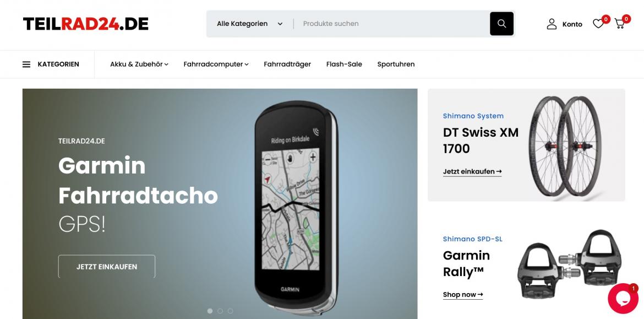644x319 pixels.
Task: Follow the Jetzt einkaufen DT Swiss link
Action: (472, 172)
